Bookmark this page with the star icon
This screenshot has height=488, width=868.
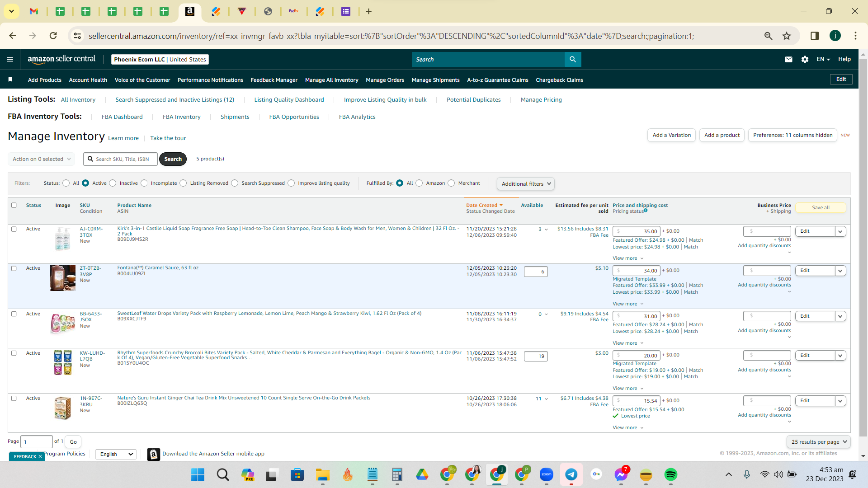[x=787, y=36]
